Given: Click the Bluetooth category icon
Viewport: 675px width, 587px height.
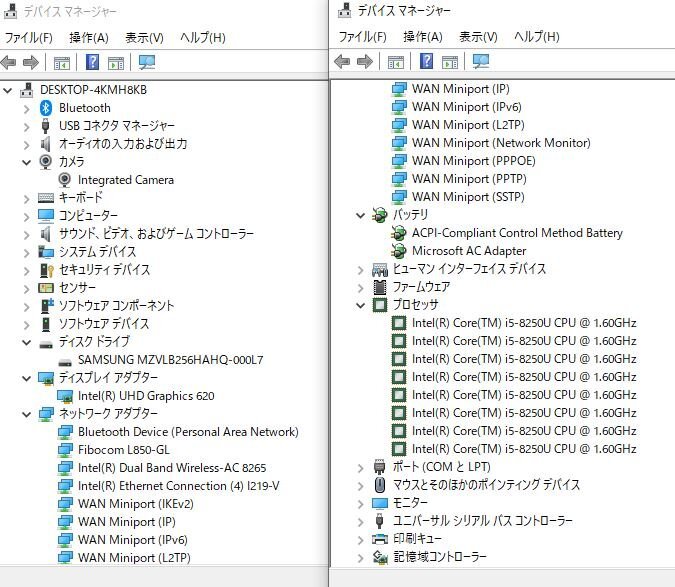Looking at the screenshot, I should [x=46, y=108].
